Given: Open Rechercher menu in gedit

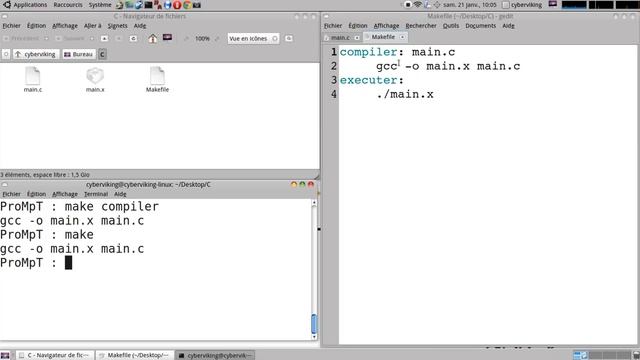Looking at the screenshot, I should tap(421, 26).
